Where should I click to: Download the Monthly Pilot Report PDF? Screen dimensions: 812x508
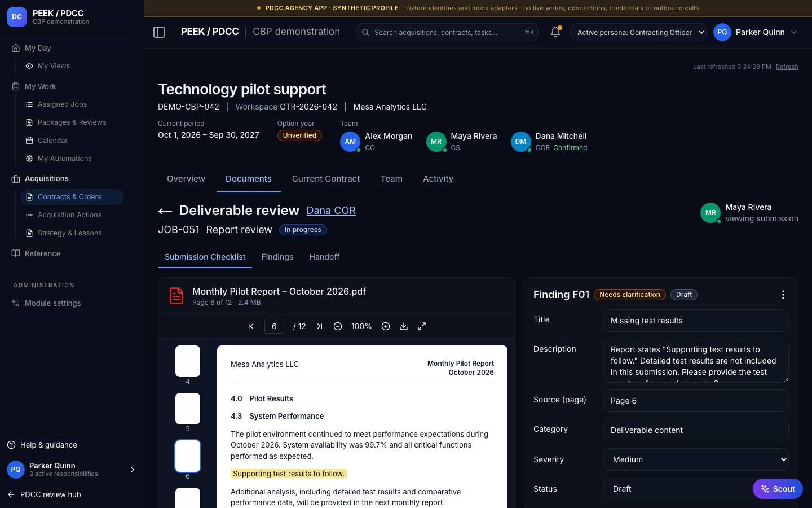pos(404,326)
